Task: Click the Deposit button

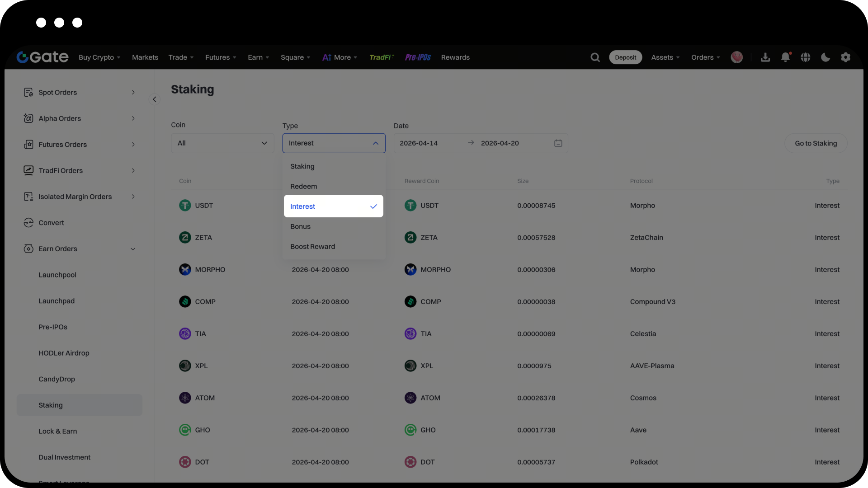Action: click(x=625, y=57)
